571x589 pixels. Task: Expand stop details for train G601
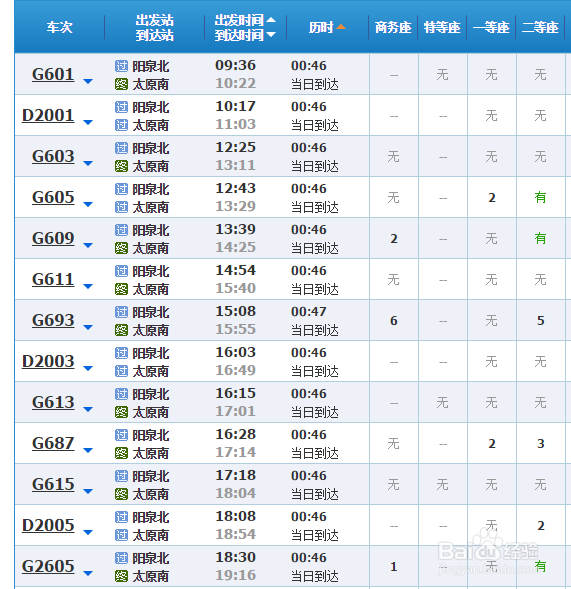[88, 81]
